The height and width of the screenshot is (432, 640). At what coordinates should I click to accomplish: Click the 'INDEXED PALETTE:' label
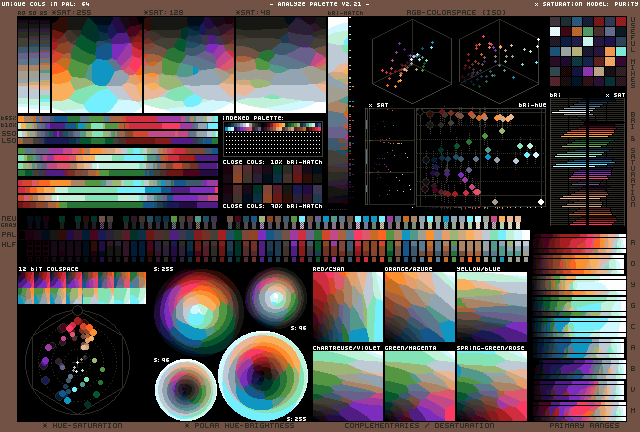pos(253,118)
